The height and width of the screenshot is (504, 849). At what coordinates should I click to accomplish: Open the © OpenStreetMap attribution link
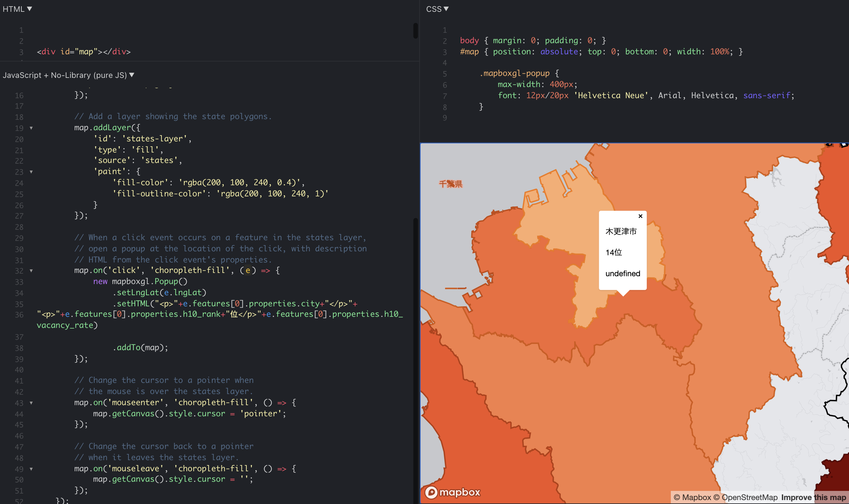click(745, 497)
